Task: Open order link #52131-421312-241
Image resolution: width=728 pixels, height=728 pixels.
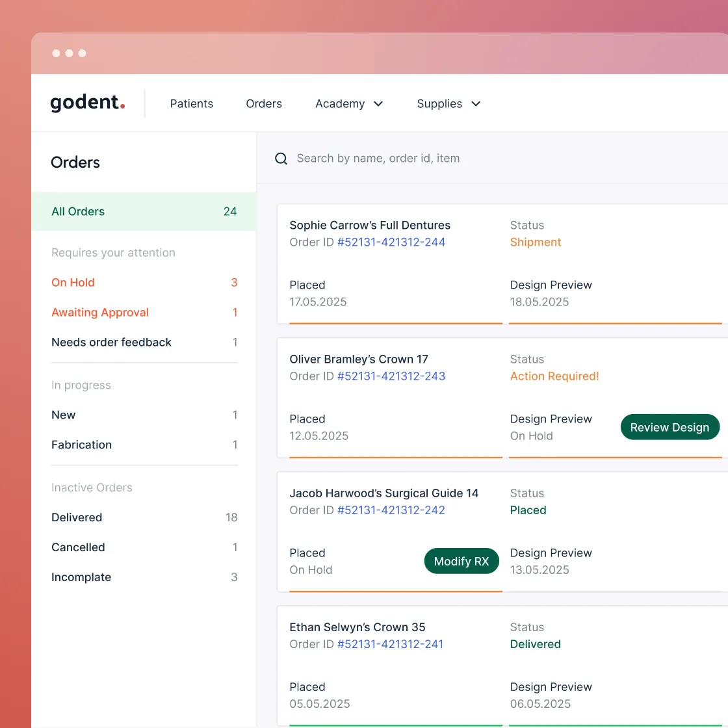Action: coord(390,644)
